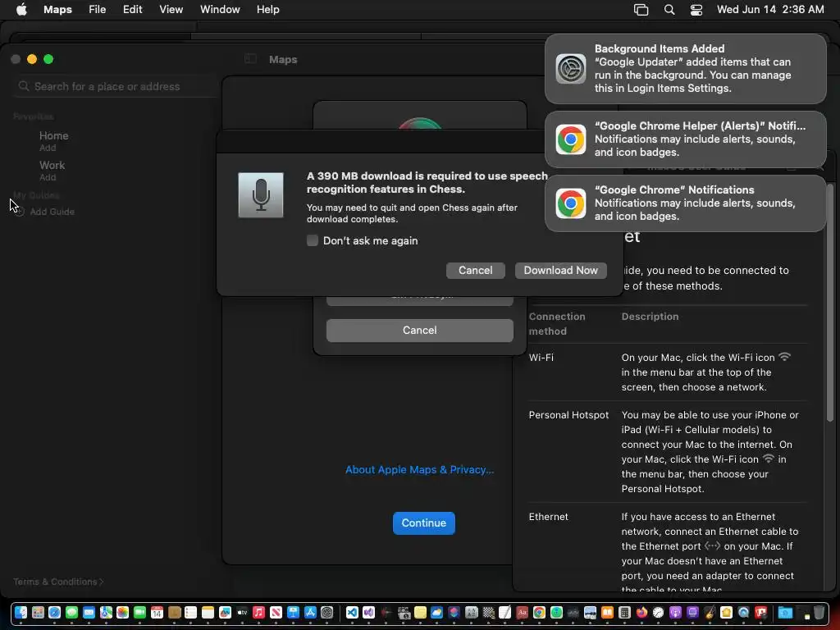
Task: Launch FaceTime from the Dock
Action: coord(139,612)
